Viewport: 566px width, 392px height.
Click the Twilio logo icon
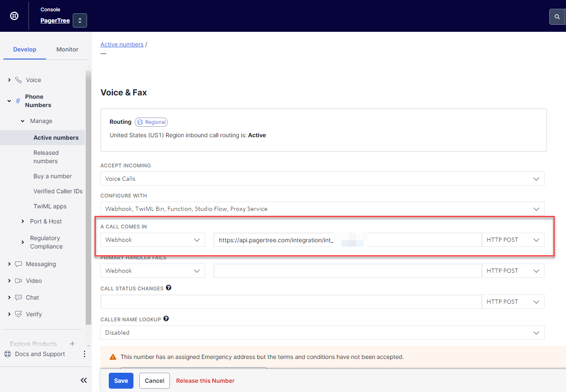pyautogui.click(x=14, y=16)
